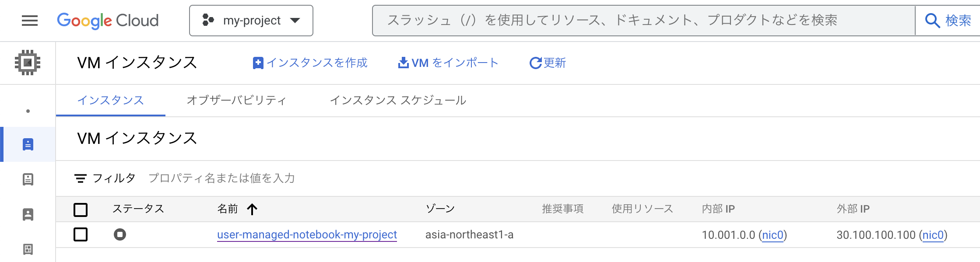Click the third sidebar icon with person
This screenshot has width=980, height=262.
[x=28, y=214]
